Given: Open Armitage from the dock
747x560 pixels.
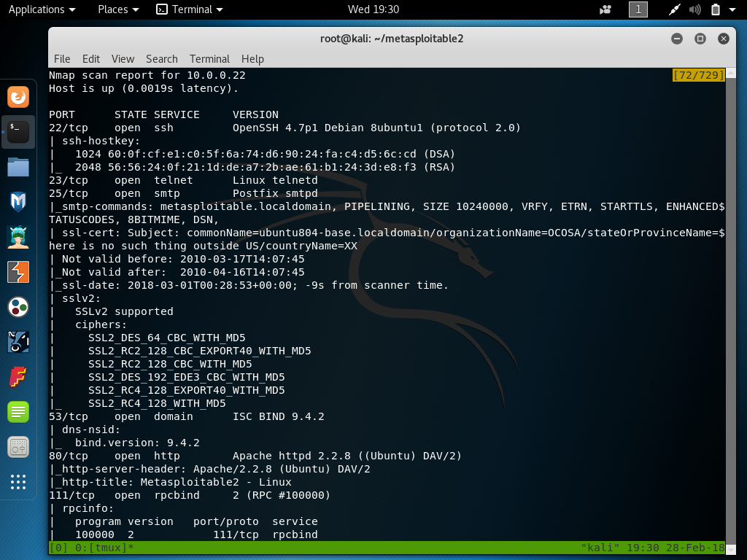Looking at the screenshot, I should tap(17, 237).
